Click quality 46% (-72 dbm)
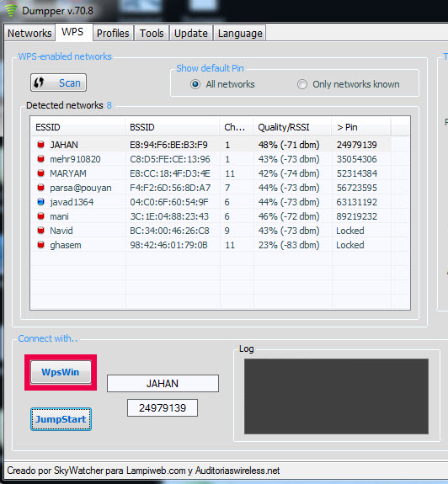Viewport: 448px width, 484px height. tap(289, 216)
